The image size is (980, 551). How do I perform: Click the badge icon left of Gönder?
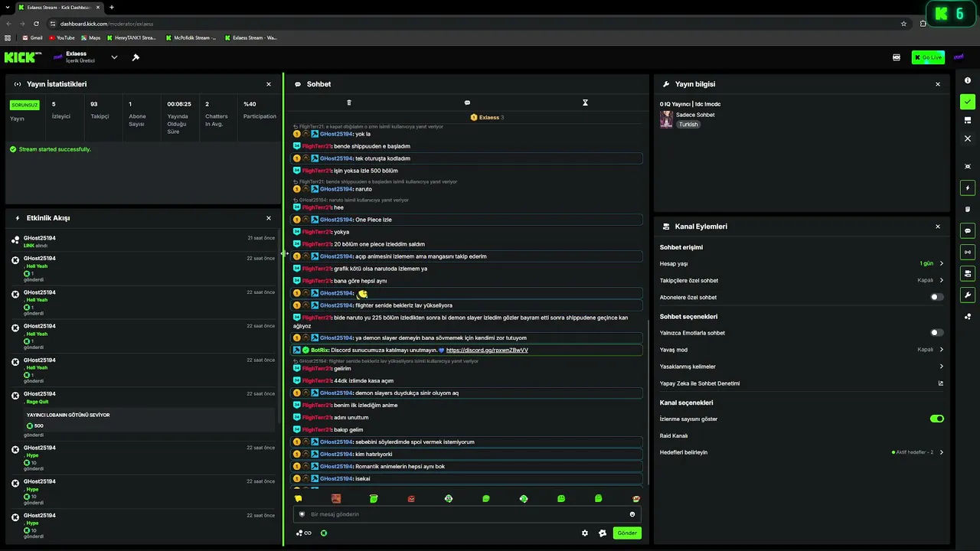(603, 533)
